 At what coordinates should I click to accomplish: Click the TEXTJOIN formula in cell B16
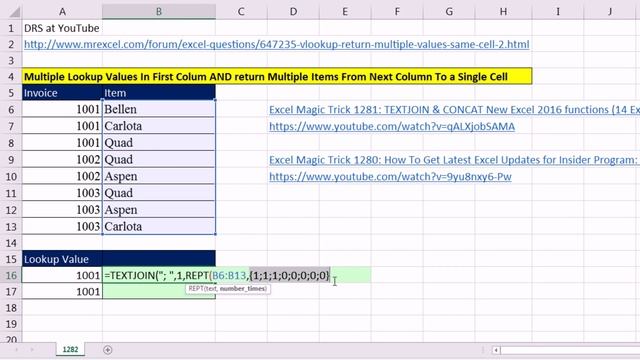coord(217,276)
